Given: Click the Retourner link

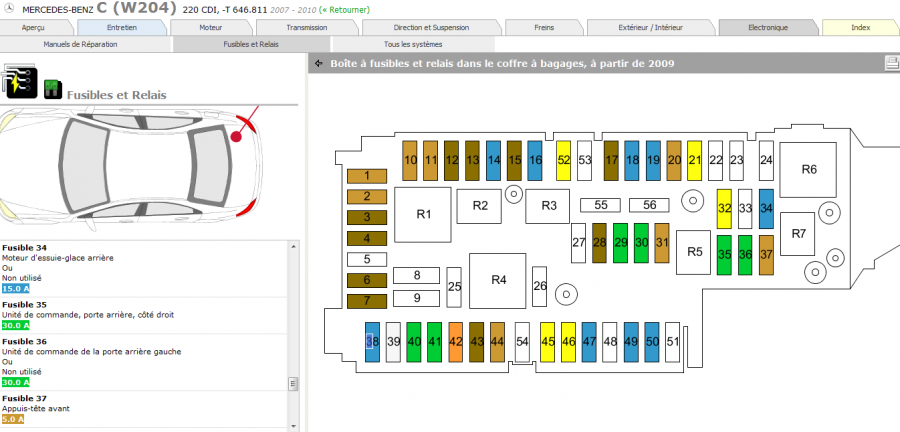Looking at the screenshot, I should [x=345, y=10].
